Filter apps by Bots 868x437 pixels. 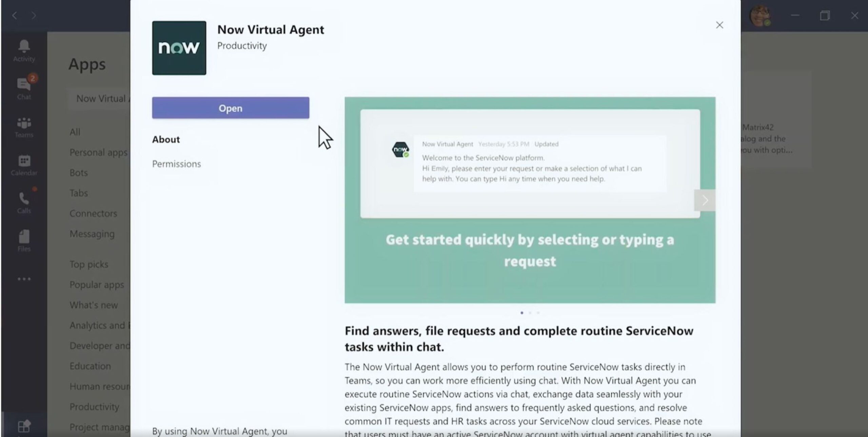(x=78, y=173)
